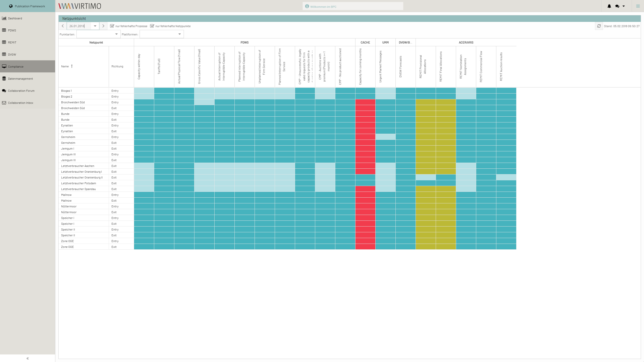The height and width of the screenshot is (362, 644).
Task: Go to next date with right arrow
Action: point(103,26)
